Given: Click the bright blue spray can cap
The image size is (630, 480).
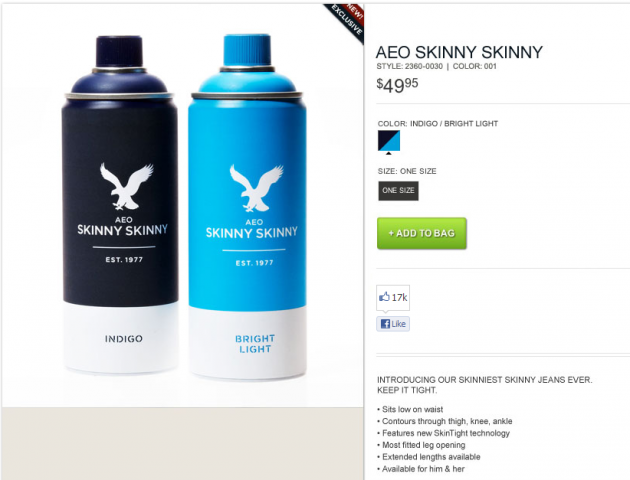Looking at the screenshot, I should pos(247,50).
